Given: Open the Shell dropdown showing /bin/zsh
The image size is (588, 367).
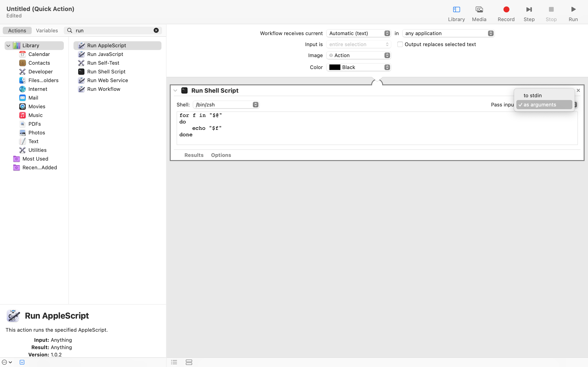Looking at the screenshot, I should (x=226, y=104).
